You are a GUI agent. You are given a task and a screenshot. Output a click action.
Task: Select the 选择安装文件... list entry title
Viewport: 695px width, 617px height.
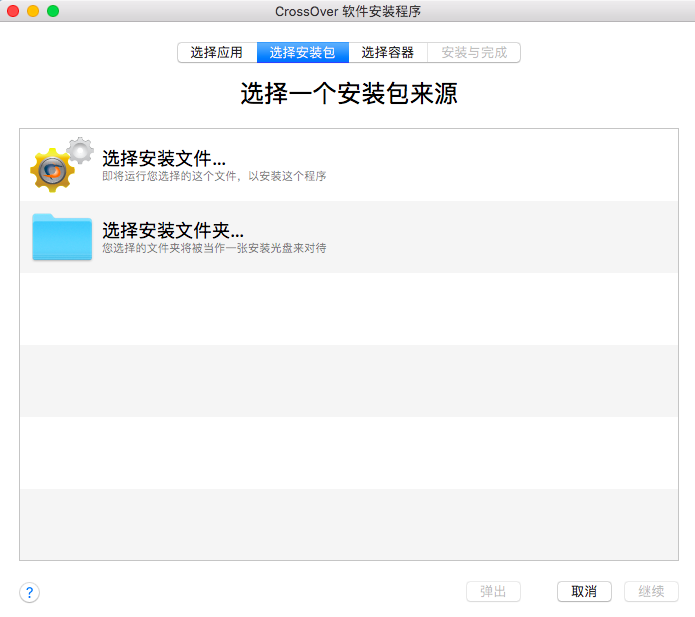pyautogui.click(x=164, y=158)
